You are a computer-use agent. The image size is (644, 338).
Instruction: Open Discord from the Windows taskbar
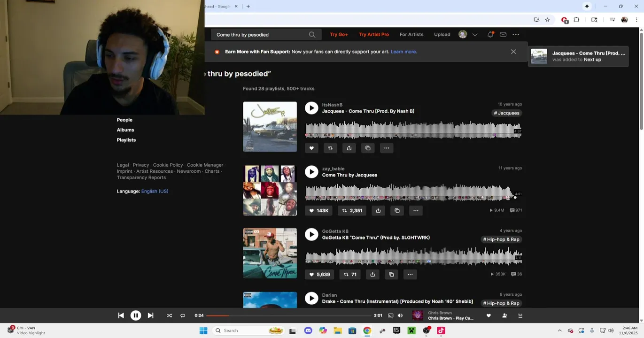click(308, 330)
